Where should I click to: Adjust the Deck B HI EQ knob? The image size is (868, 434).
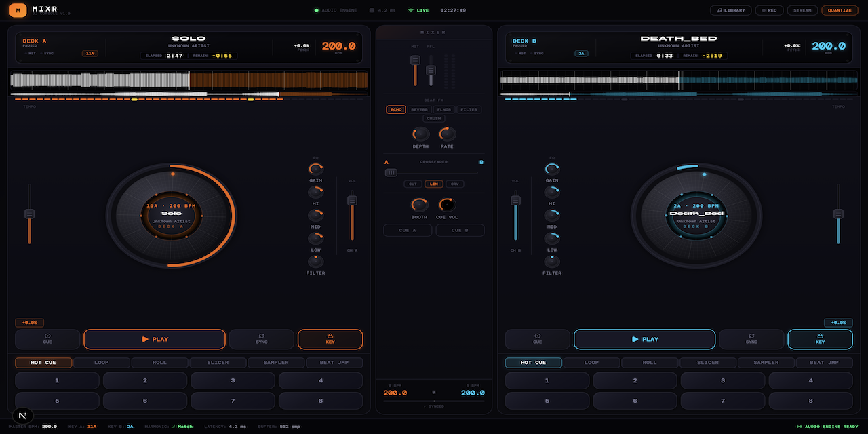(x=552, y=192)
